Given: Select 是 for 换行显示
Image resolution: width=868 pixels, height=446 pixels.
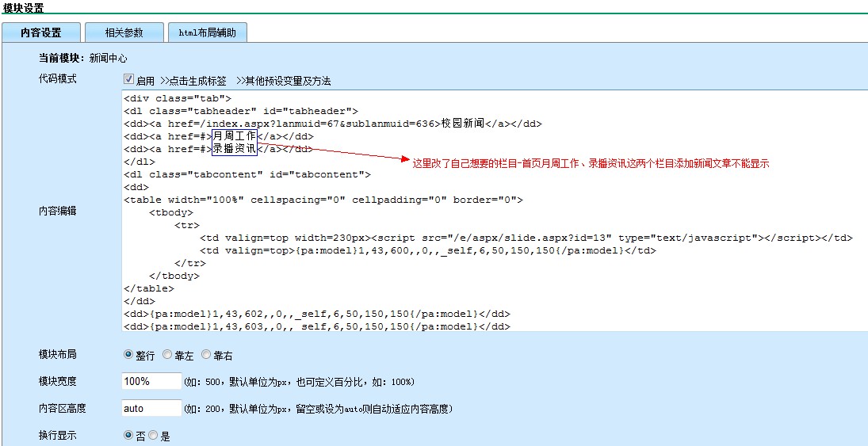Looking at the screenshot, I should 154,436.
